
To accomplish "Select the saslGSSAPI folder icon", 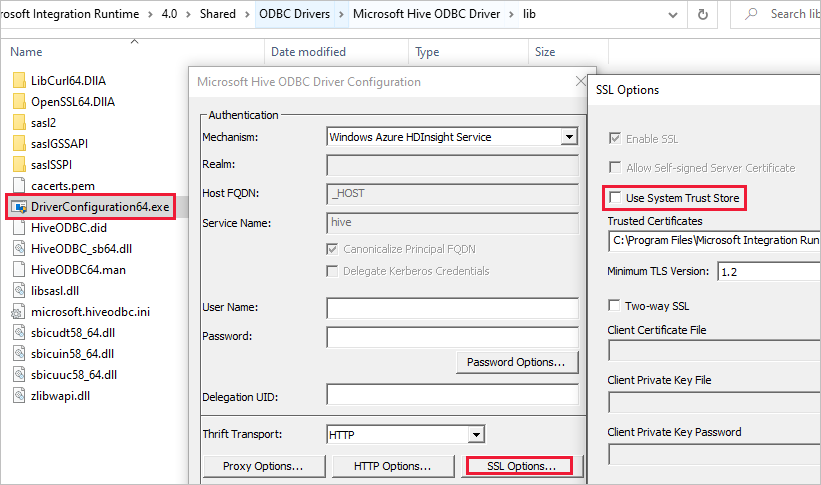I will (19, 144).
